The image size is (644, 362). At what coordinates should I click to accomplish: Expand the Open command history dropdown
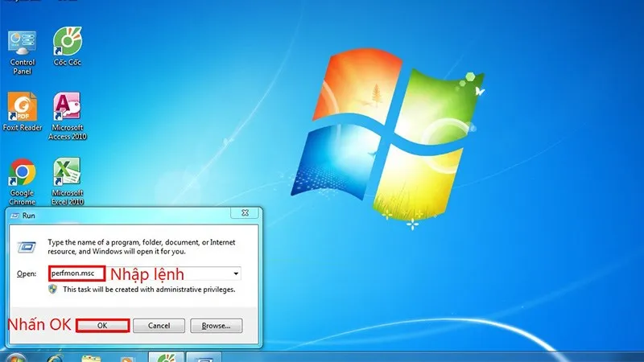(236, 274)
